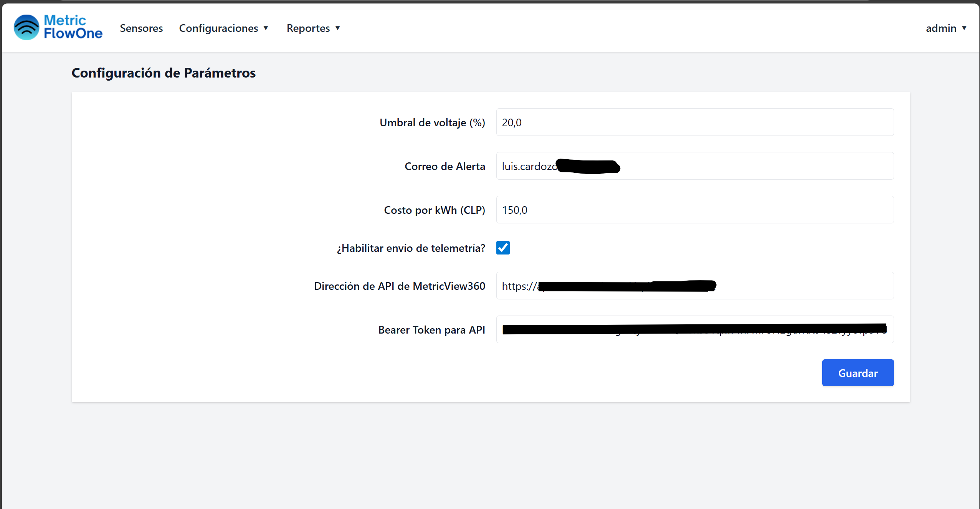The height and width of the screenshot is (509, 980).
Task: Click the admin dropdown triangle
Action: tap(964, 28)
